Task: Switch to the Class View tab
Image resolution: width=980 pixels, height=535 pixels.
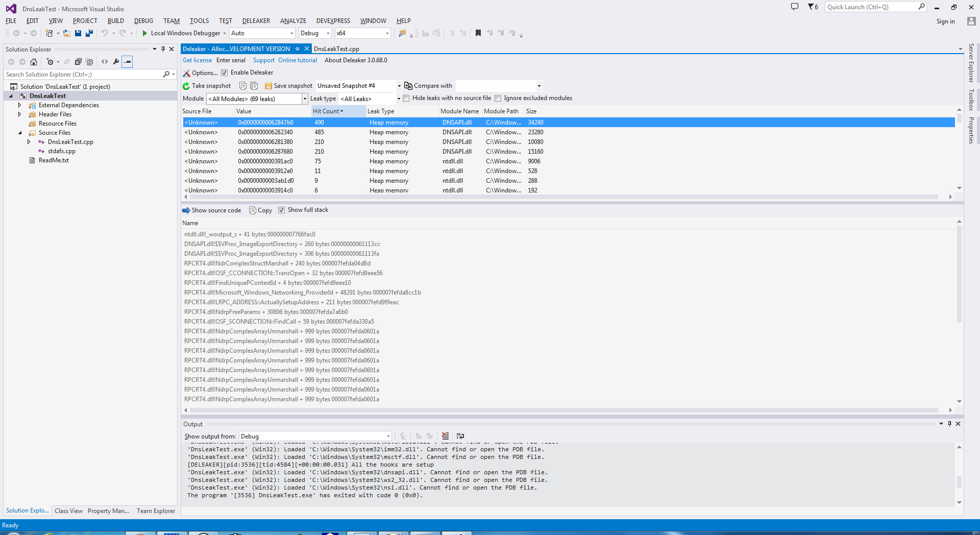Action: 68,511
